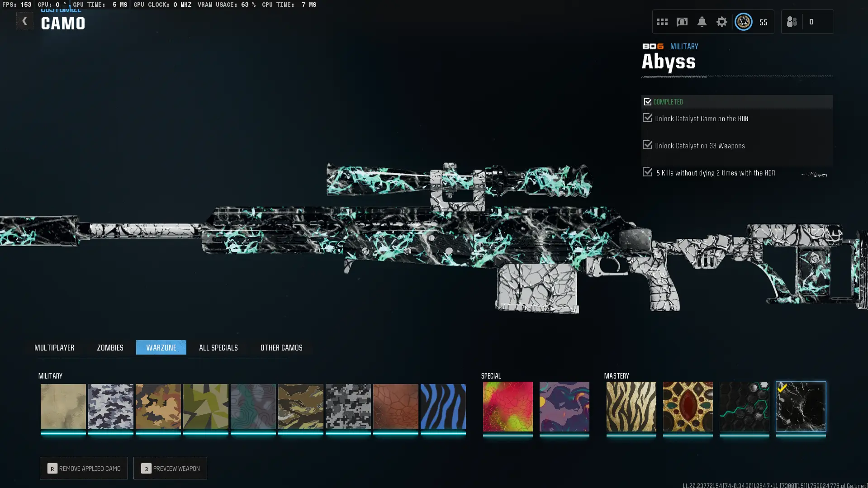Click Remove Applied Camo button
868x488 pixels.
point(84,468)
